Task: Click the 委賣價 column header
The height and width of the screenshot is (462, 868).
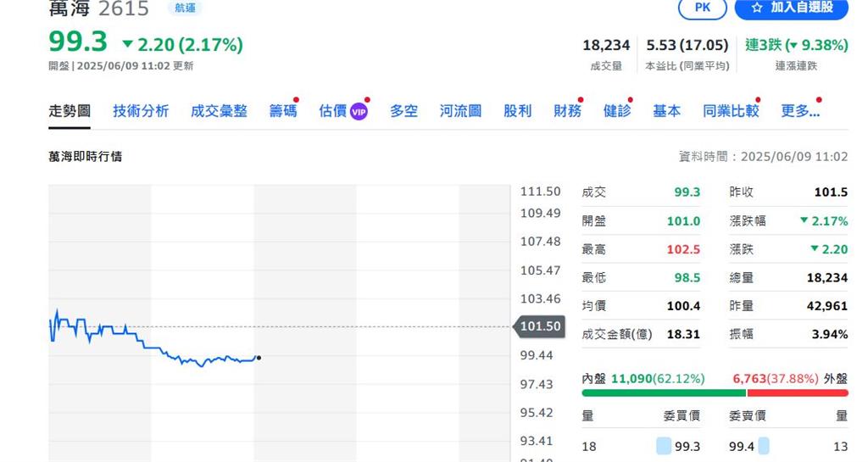Action: 748,416
